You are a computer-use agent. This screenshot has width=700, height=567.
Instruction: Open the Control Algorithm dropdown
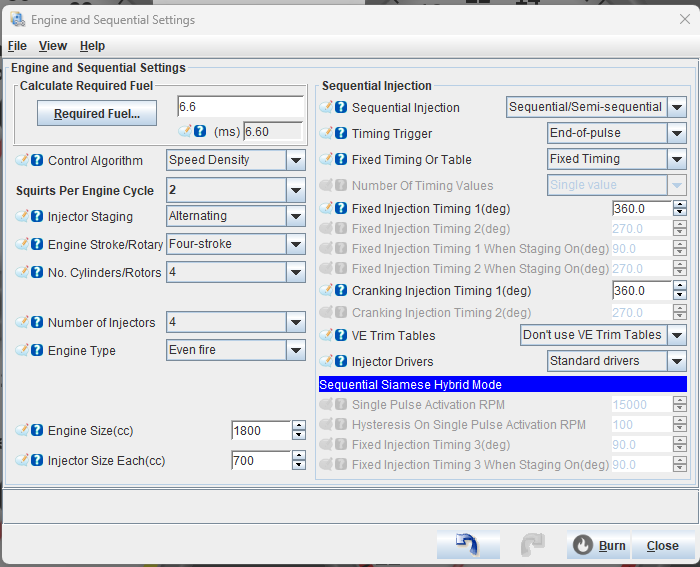pos(295,160)
